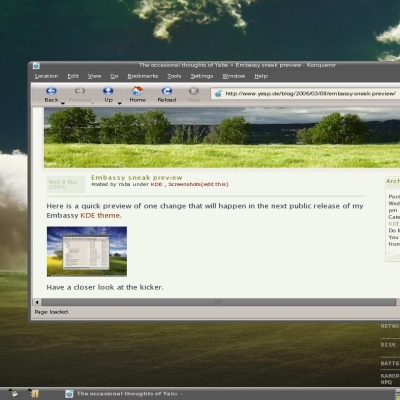
Task: Open the Location menu
Action: [x=46, y=76]
